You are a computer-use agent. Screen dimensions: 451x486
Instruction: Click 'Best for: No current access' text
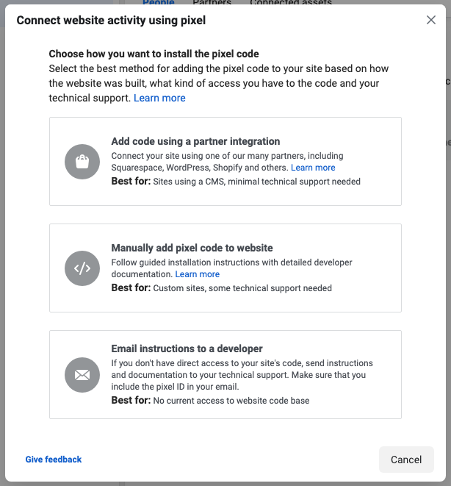coord(210,400)
